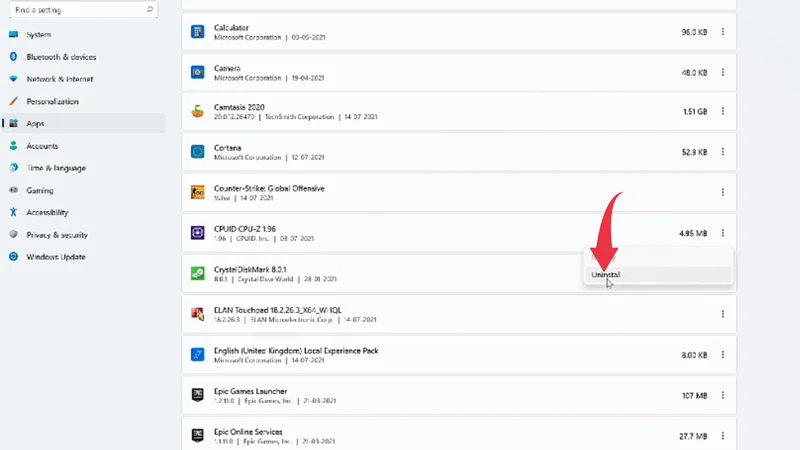Viewport: 800px width, 450px height.
Task: Open Privacy & security settings
Action: click(x=58, y=234)
